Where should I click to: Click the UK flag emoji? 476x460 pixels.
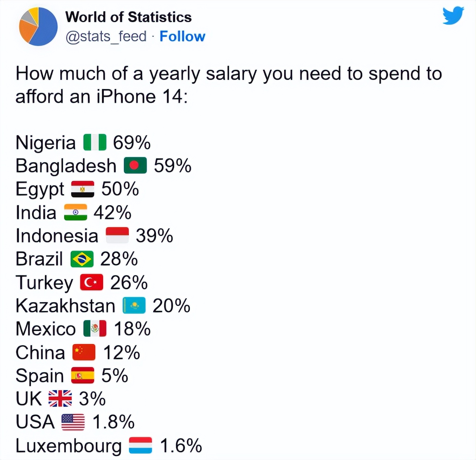click(60, 399)
